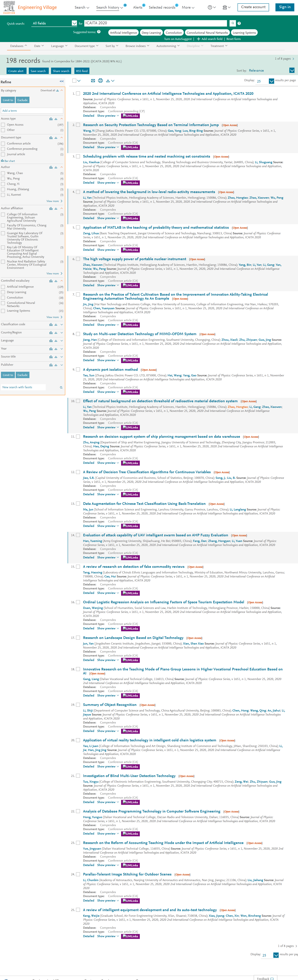Click the Sign in button
Screen dimensions: 298x980
pyautogui.click(x=285, y=7)
